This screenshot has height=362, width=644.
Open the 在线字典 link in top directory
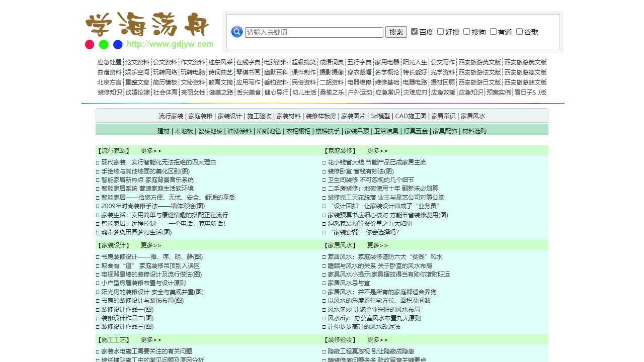(x=248, y=62)
